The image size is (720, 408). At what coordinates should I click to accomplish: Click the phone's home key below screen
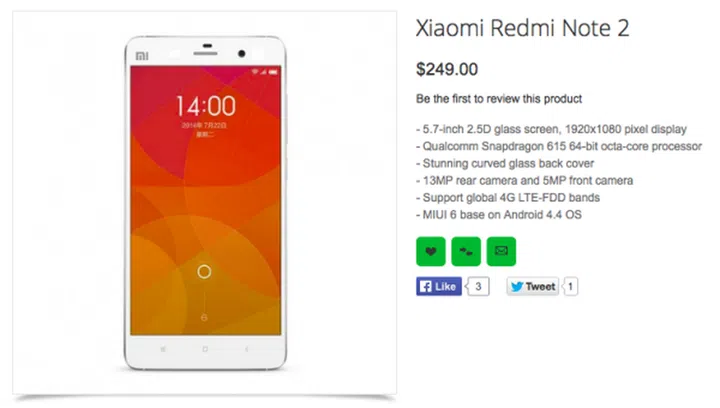pos(205,349)
